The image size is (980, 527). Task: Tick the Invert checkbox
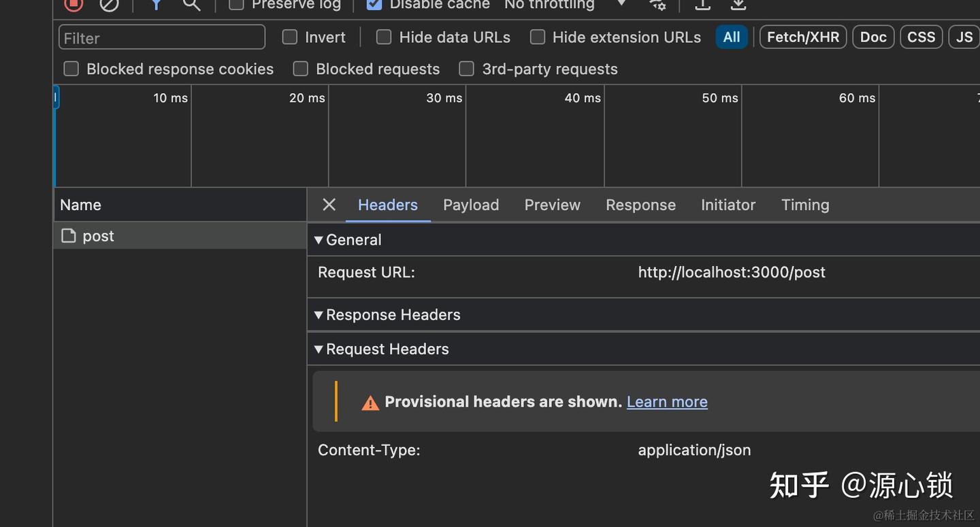[x=290, y=37]
